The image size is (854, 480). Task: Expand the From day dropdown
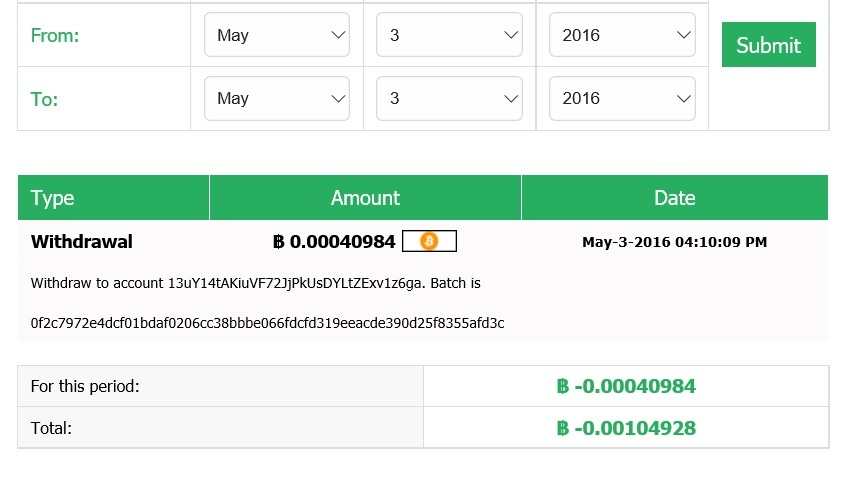click(x=449, y=35)
